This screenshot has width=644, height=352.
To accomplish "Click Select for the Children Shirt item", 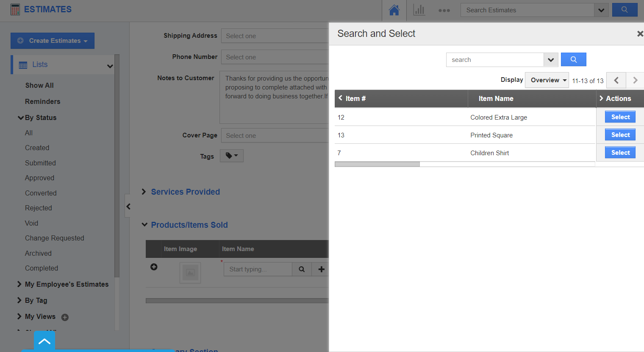I will pos(620,152).
